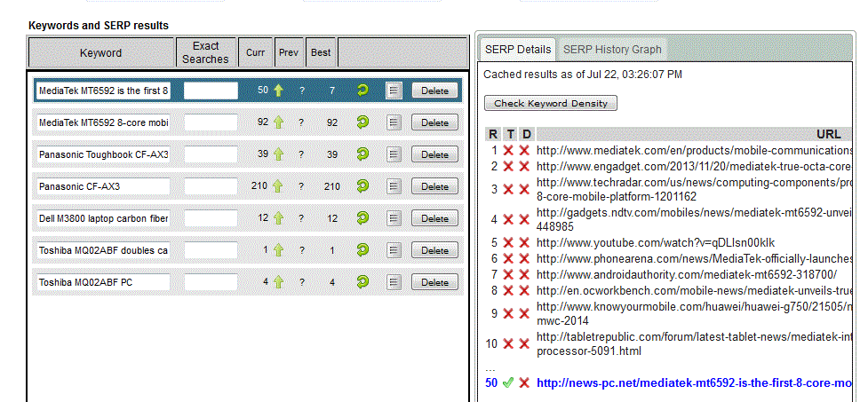Delete the Panasonic Toughbook CF-AX3 keyword
Viewport: 868px width, 402px height.
434,154
